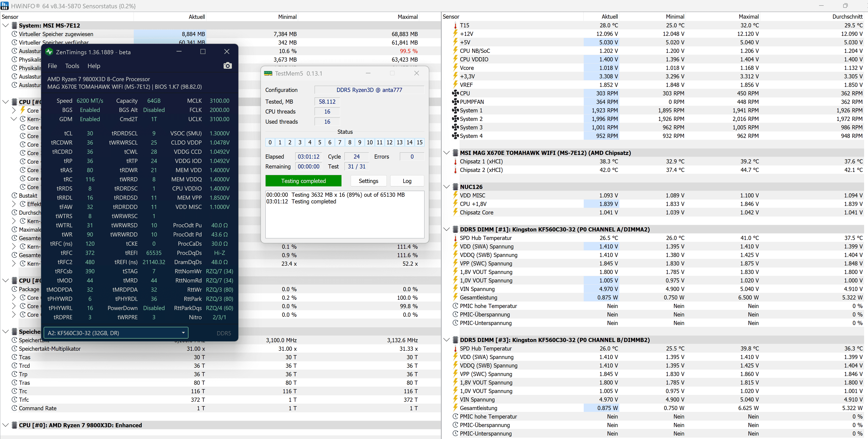868x439 pixels.
Task: Open TestMem5 Settings
Action: (368, 181)
